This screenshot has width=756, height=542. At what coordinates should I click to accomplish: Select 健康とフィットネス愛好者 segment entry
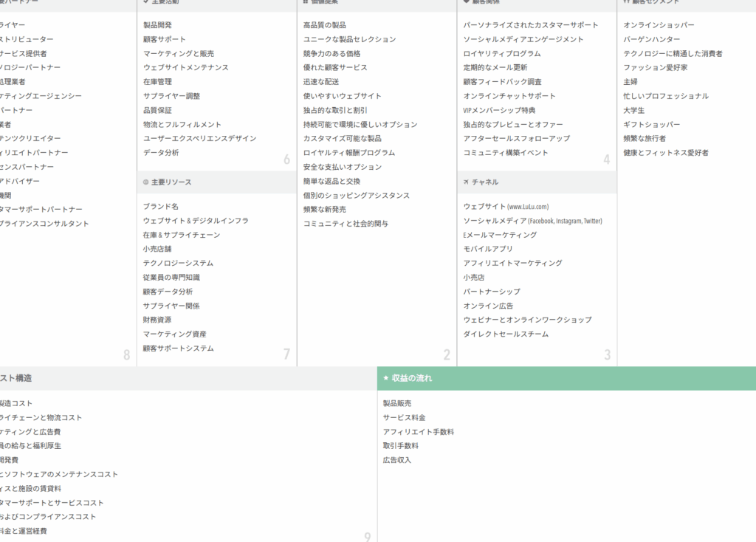[x=665, y=153]
